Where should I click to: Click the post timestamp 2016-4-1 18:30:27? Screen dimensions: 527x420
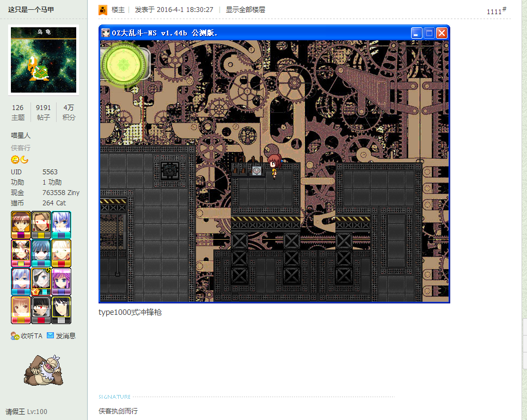click(x=185, y=10)
